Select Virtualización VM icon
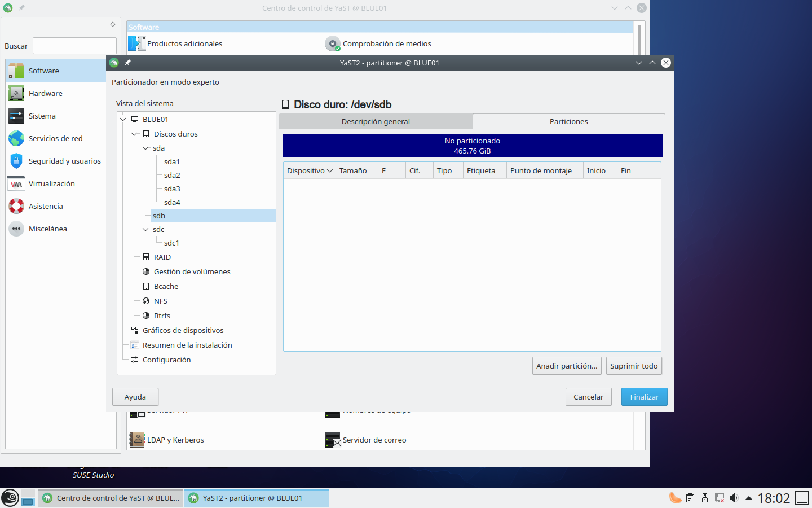The width and height of the screenshot is (812, 508). tap(16, 183)
